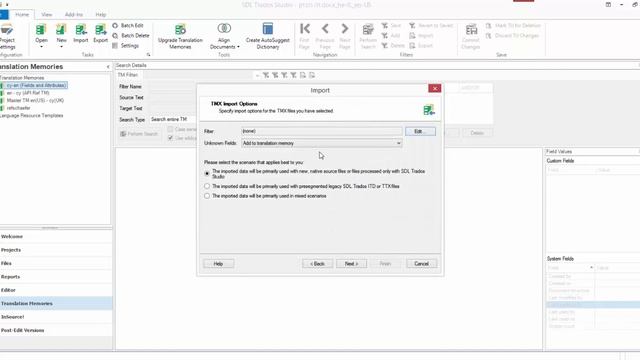Click Export in the Filters group
640x360 pixels.
click(x=420, y=46)
